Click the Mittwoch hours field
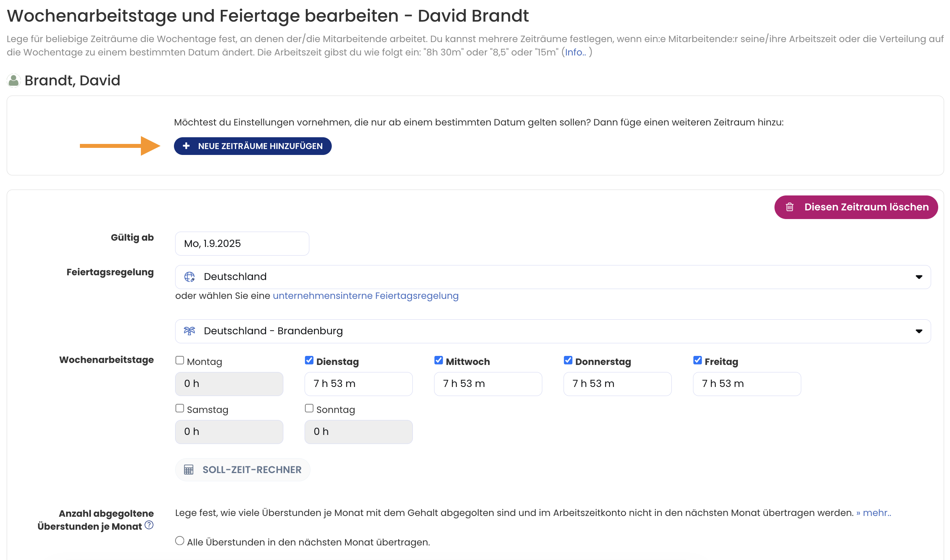The width and height of the screenshot is (950, 560). coord(488,384)
